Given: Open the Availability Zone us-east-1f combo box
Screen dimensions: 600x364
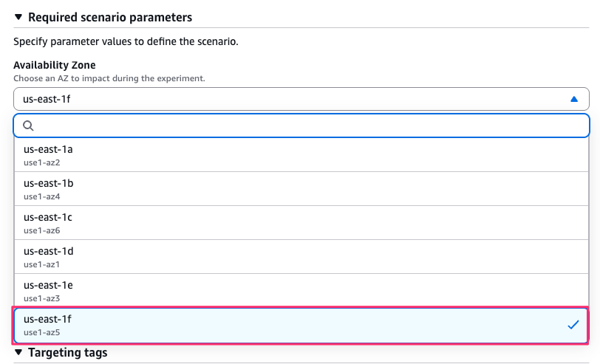Looking at the screenshot, I should [x=296, y=99].
